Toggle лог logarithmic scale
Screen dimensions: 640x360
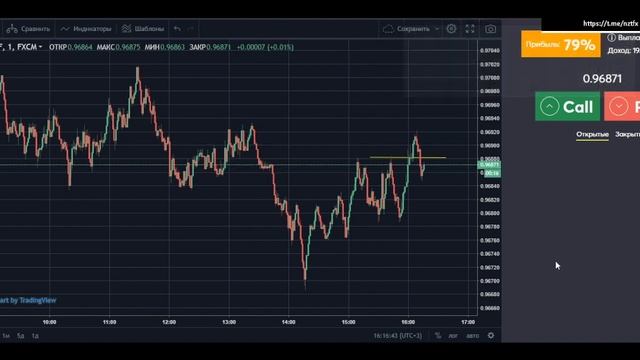click(x=453, y=336)
